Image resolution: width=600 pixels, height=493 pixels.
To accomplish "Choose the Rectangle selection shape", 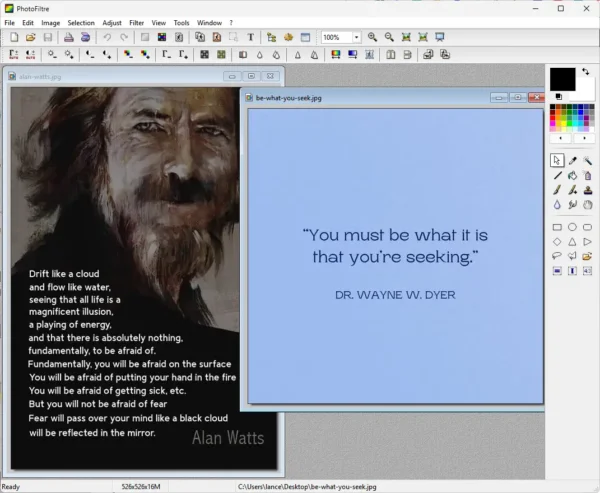I will tap(557, 227).
